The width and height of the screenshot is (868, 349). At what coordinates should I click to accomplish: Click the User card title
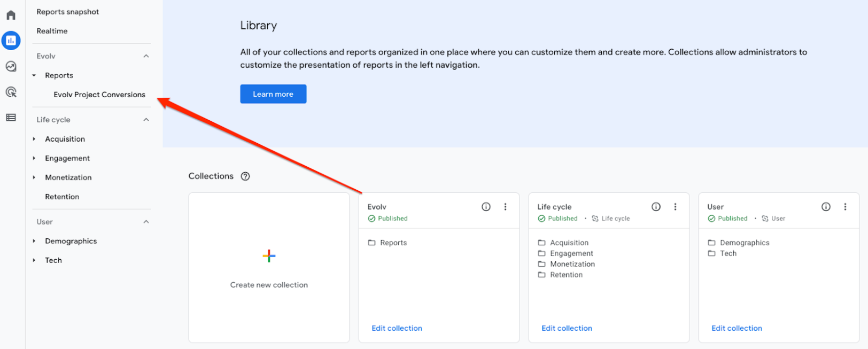pyautogui.click(x=715, y=207)
